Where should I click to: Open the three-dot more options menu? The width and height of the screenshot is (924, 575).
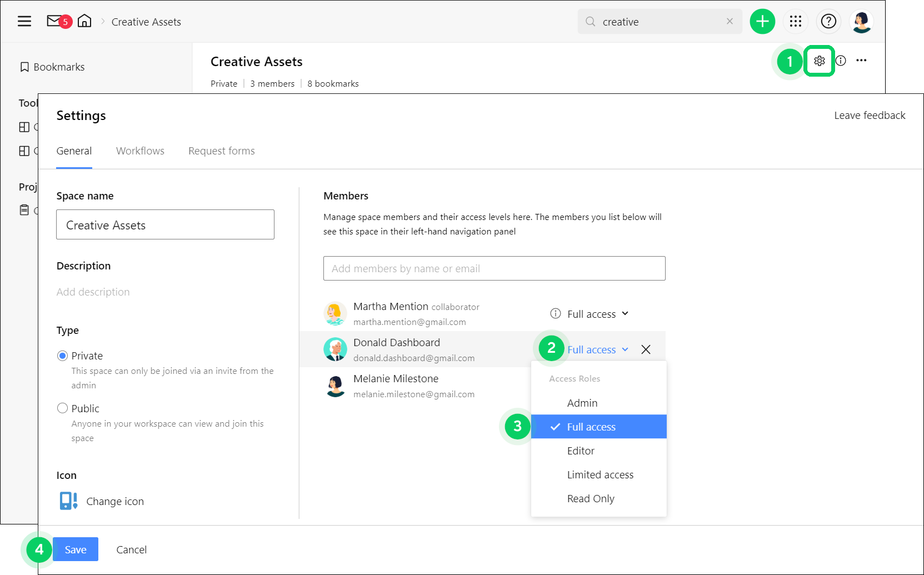click(x=861, y=61)
